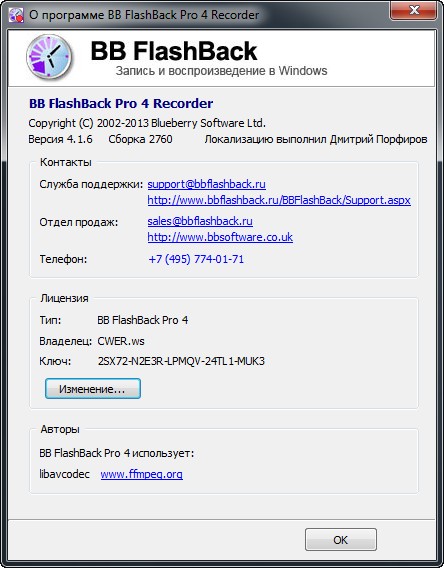Open the Support.aspx web page link
The height and width of the screenshot is (568, 444).
[279, 200]
